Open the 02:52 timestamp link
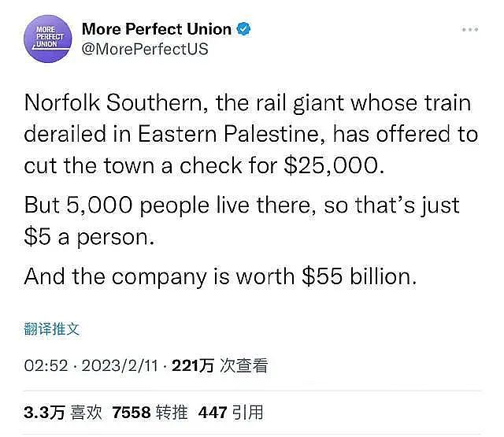 [x=46, y=365]
